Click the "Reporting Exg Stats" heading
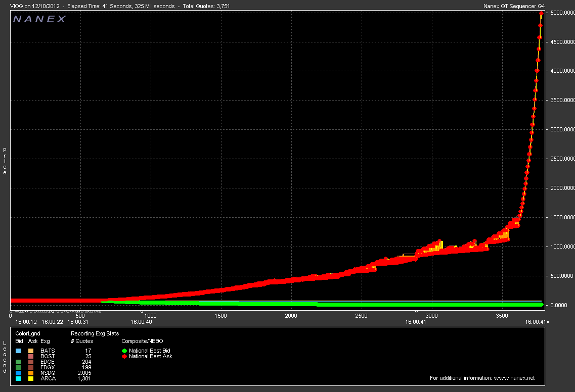Image resolution: width=575 pixels, height=392 pixels. [95, 333]
